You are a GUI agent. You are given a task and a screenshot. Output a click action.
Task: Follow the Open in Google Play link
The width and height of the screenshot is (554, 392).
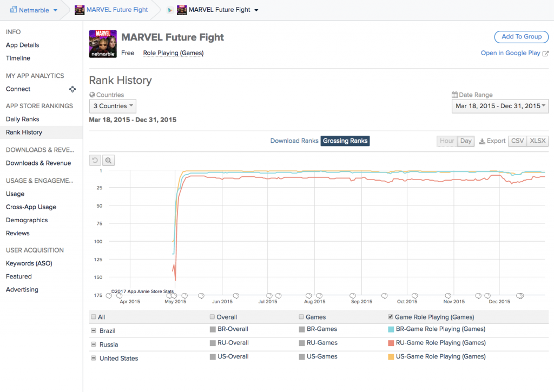(511, 53)
